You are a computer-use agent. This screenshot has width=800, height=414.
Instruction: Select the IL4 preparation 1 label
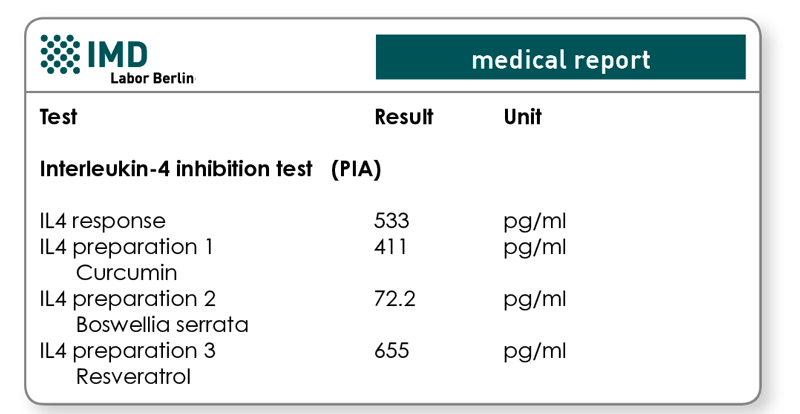tap(126, 248)
